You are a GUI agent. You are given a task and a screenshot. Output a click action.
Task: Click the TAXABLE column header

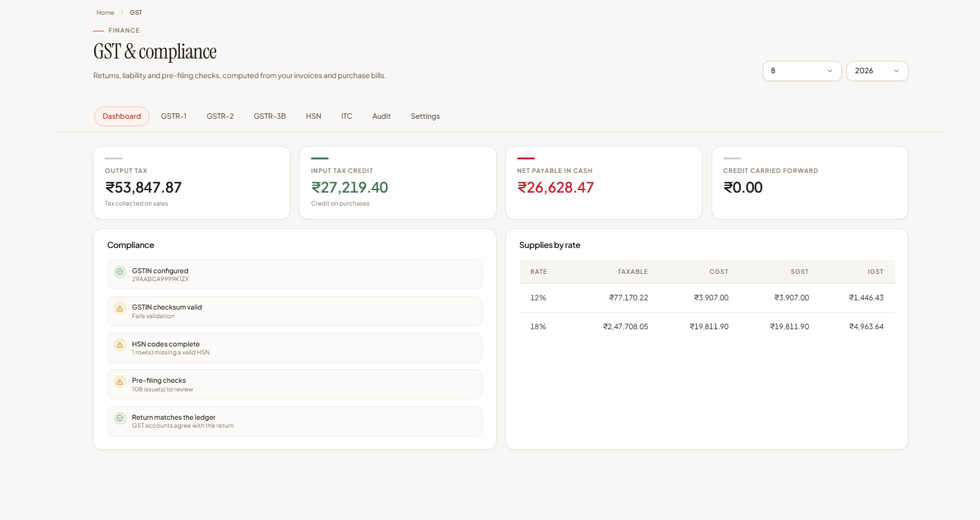[633, 272]
